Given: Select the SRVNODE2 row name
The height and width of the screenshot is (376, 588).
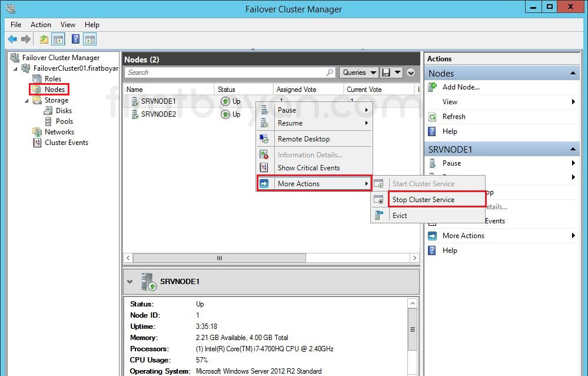Looking at the screenshot, I should (x=158, y=114).
